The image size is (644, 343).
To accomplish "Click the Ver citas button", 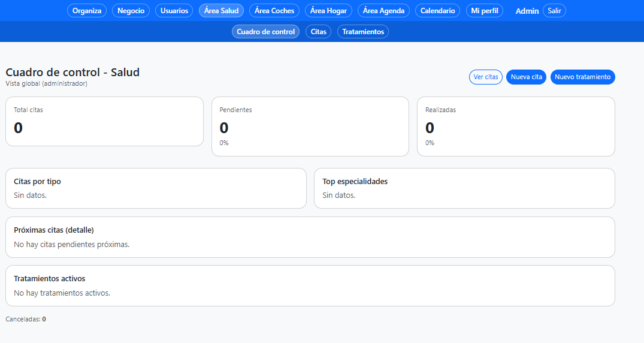I will click(486, 77).
